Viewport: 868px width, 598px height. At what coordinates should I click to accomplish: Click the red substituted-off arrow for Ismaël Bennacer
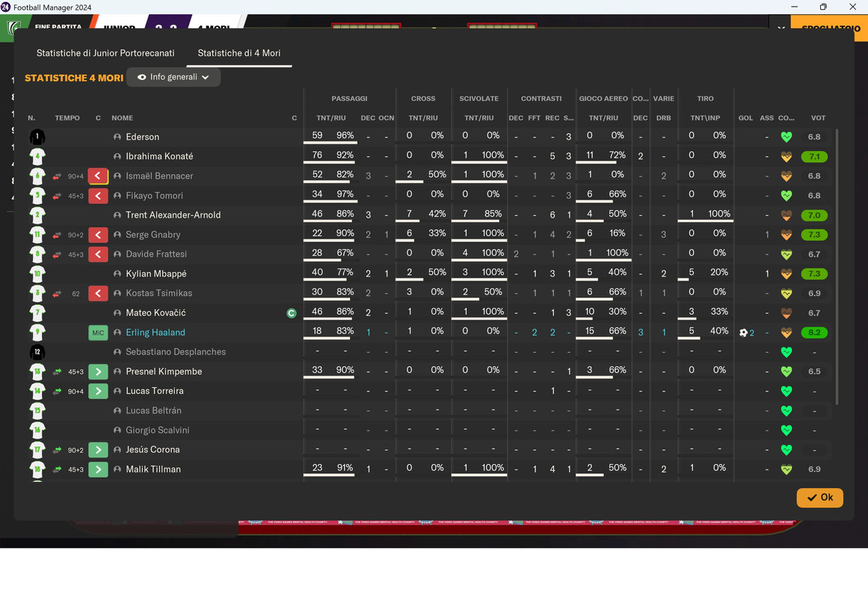(x=98, y=176)
